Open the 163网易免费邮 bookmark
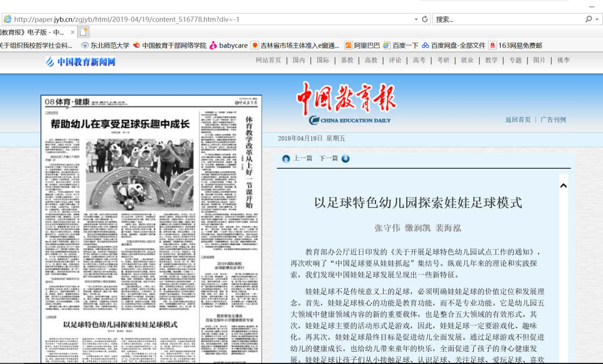 pos(516,46)
